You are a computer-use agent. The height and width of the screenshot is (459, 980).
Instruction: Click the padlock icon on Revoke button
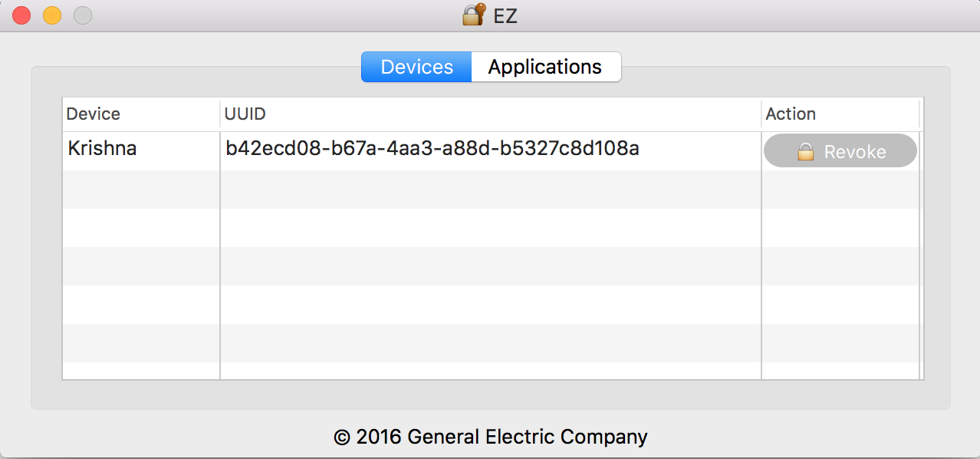click(x=805, y=152)
